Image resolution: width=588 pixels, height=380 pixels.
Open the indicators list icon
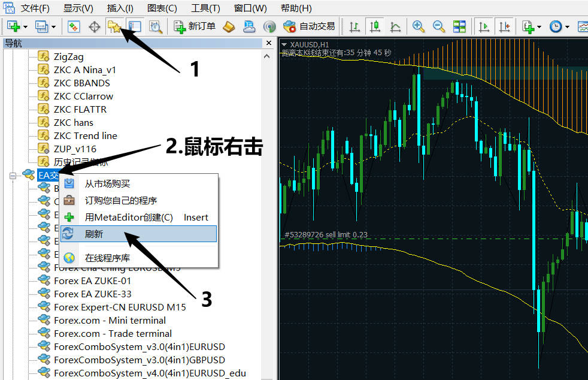(x=528, y=26)
